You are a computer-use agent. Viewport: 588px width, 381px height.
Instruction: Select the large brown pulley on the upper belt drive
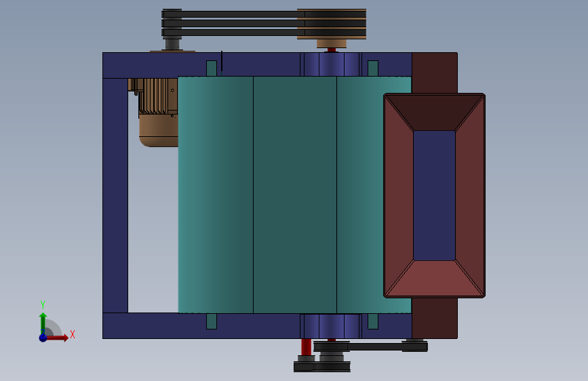click(x=332, y=24)
